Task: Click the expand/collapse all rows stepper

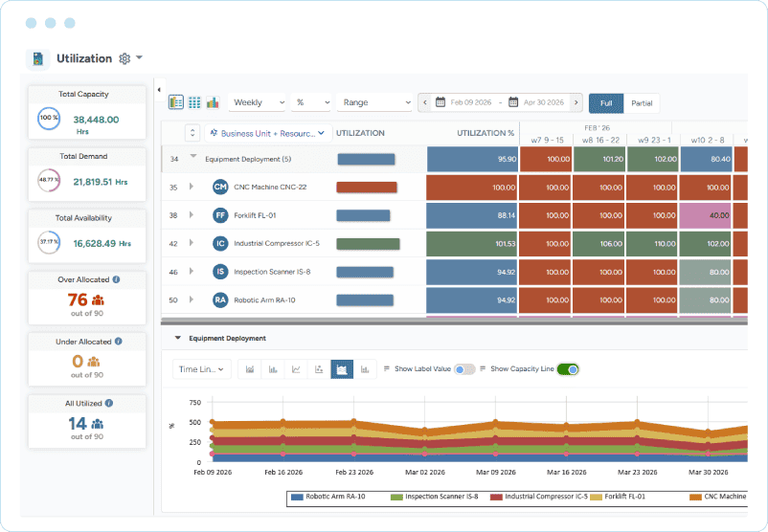Action: click(192, 133)
